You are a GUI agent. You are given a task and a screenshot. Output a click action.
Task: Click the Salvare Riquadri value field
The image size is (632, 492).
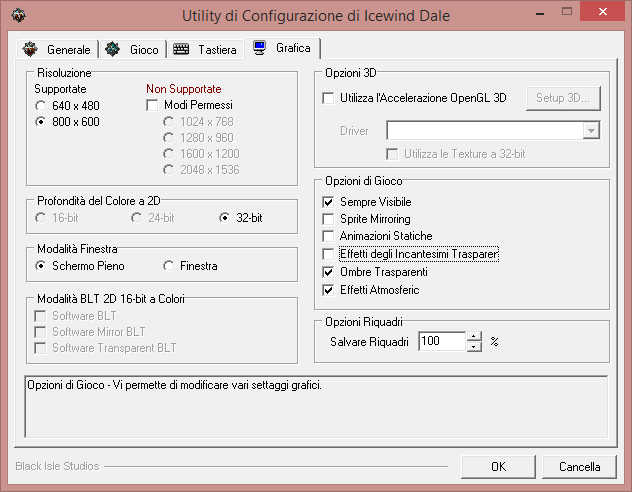tap(442, 341)
